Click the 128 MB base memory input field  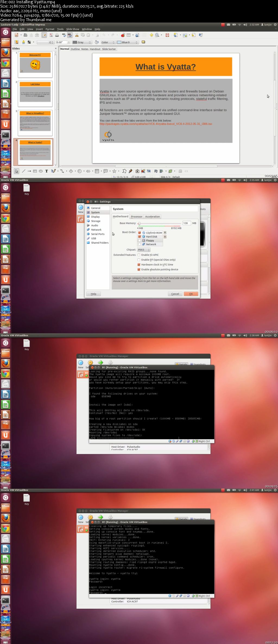tap(187, 223)
